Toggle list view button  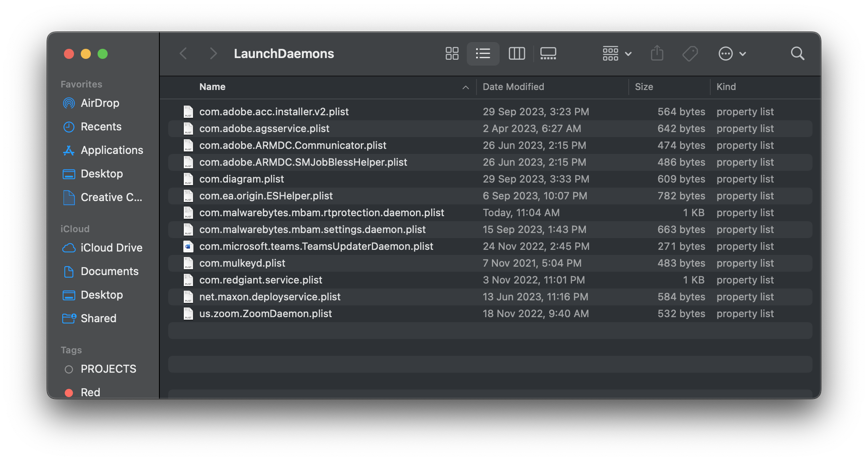coord(483,53)
